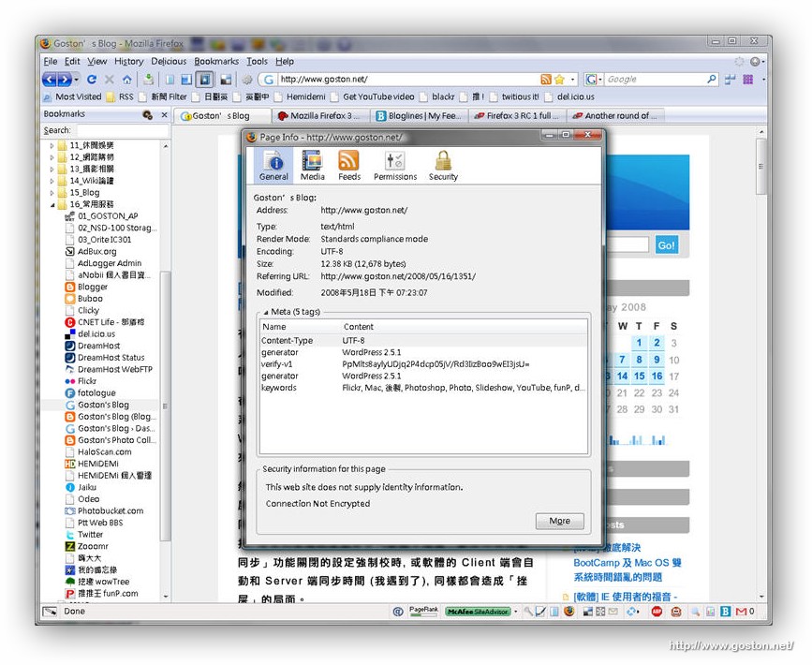Open the Delicious menu
The height and width of the screenshot is (665, 812).
tap(169, 61)
